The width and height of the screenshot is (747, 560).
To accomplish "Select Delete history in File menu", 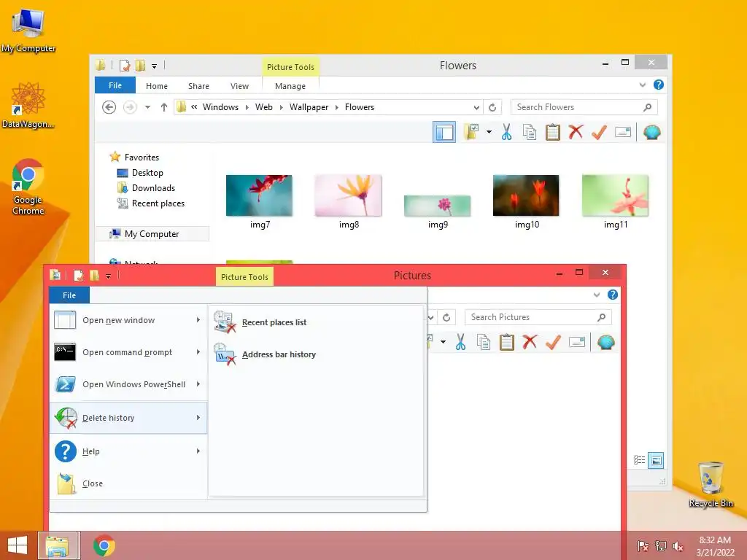I will 128,418.
